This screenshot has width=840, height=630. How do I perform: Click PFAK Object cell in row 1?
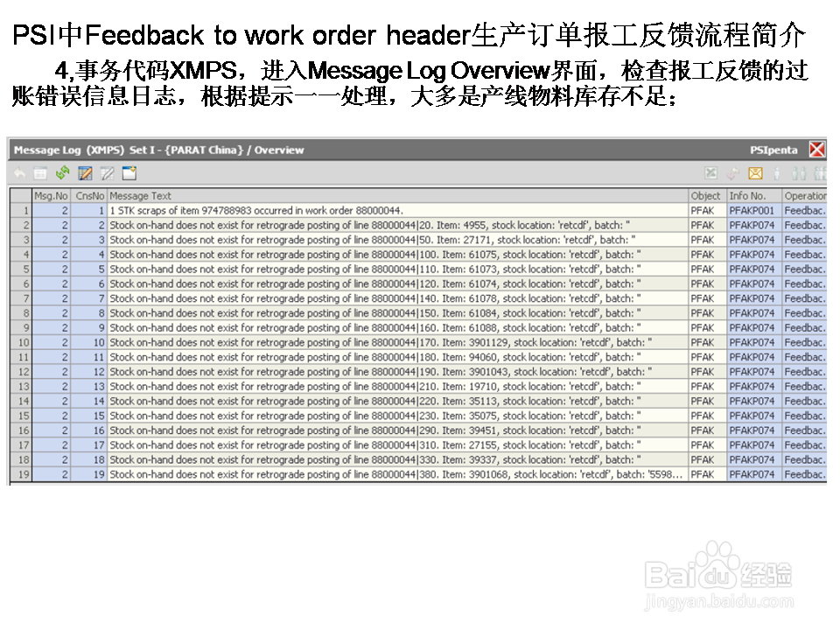click(707, 211)
